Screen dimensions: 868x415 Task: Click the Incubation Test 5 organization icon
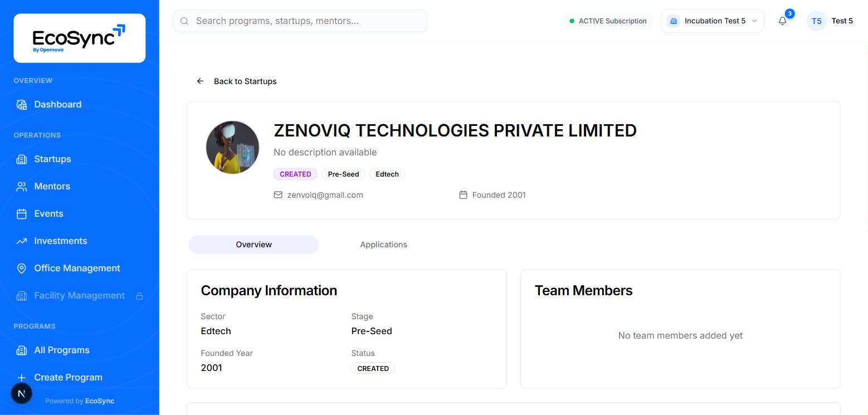pos(674,21)
